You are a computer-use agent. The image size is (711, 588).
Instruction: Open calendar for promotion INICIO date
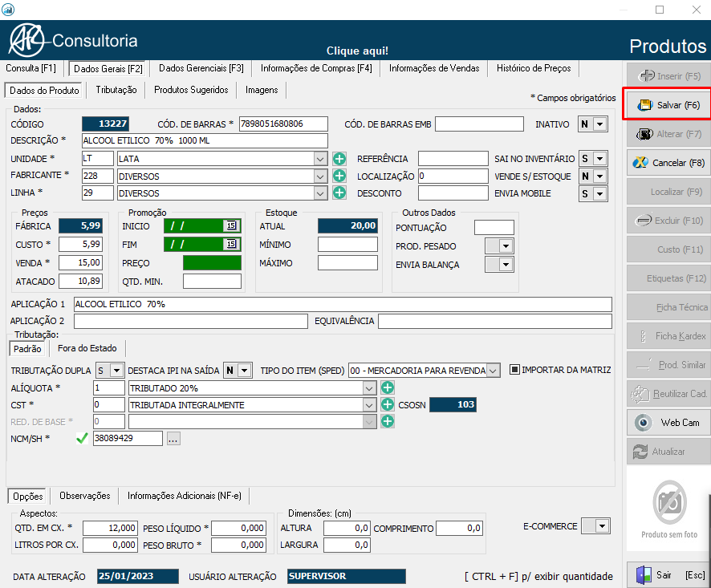click(x=231, y=225)
